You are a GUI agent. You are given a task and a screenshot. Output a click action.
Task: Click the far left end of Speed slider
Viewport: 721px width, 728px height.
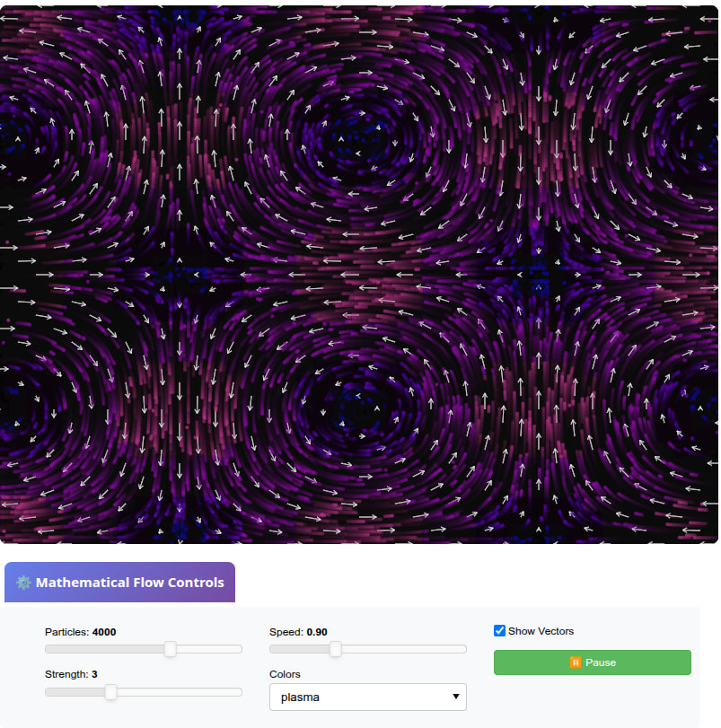coord(272,649)
